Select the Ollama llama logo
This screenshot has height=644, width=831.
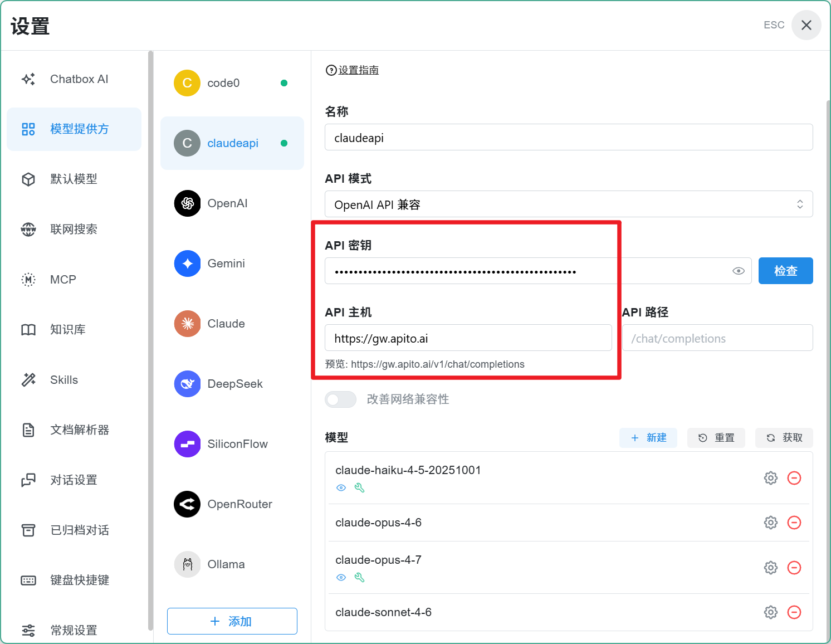click(187, 564)
